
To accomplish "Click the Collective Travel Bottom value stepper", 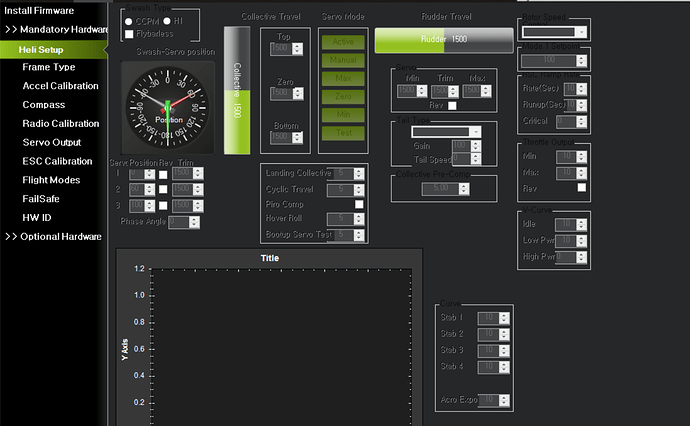I will 286,137.
